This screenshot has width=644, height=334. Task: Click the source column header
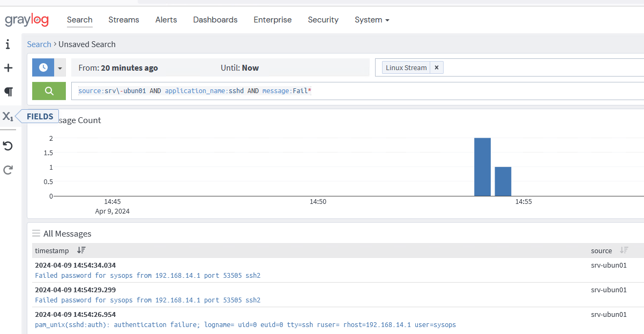tap(601, 250)
